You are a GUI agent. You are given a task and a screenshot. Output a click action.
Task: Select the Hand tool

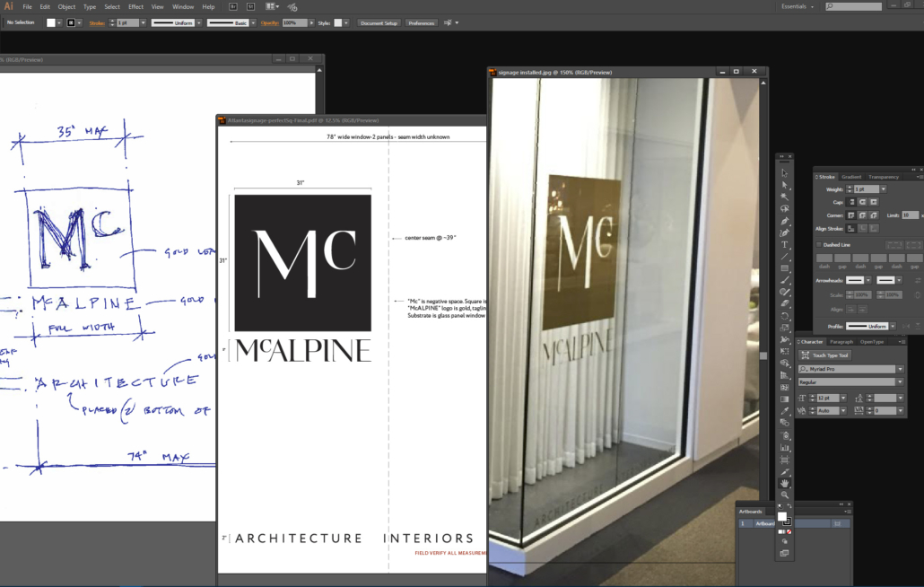tap(784, 483)
